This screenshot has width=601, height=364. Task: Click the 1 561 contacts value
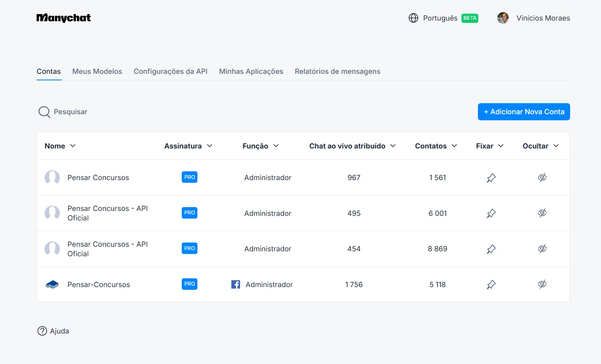[x=438, y=178]
